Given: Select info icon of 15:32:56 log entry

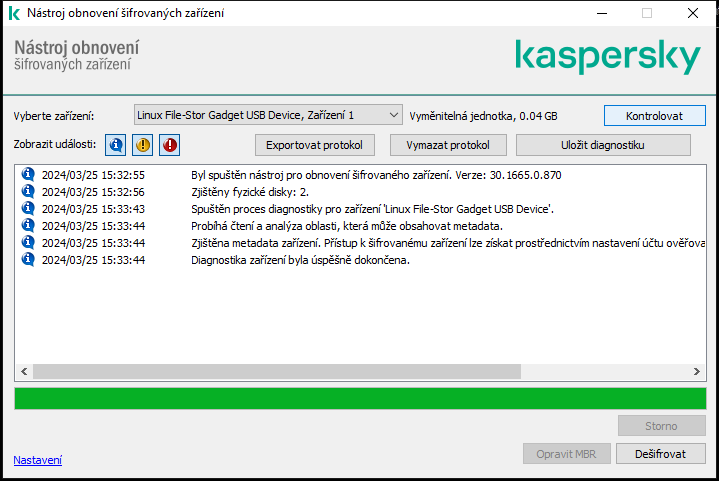Looking at the screenshot, I should pos(28,191).
